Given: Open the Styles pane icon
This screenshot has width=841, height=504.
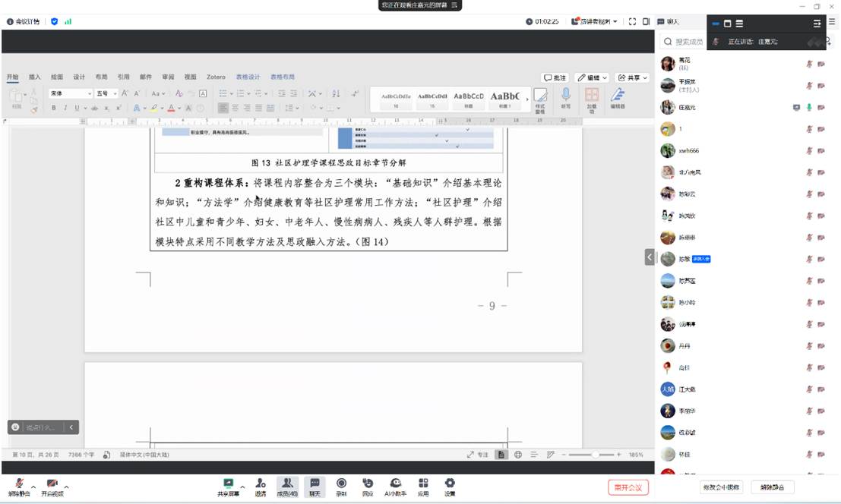Looking at the screenshot, I should tap(540, 100).
